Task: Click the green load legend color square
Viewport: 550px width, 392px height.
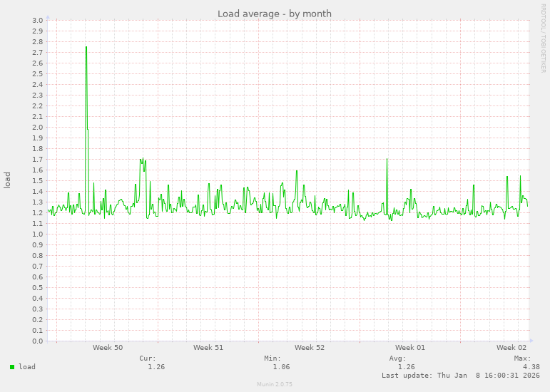Action: (x=12, y=367)
